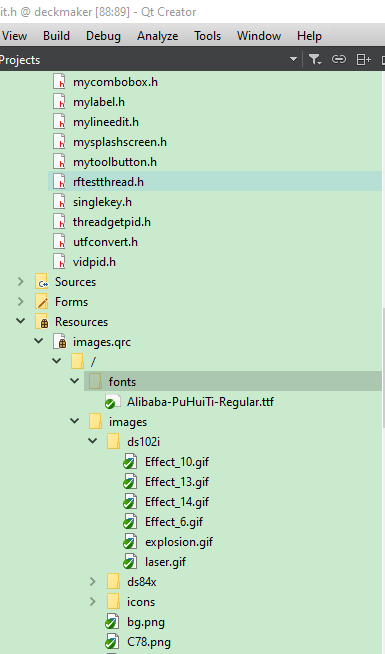Click the Resources lock folder icon
The width and height of the screenshot is (385, 654).
(42, 322)
